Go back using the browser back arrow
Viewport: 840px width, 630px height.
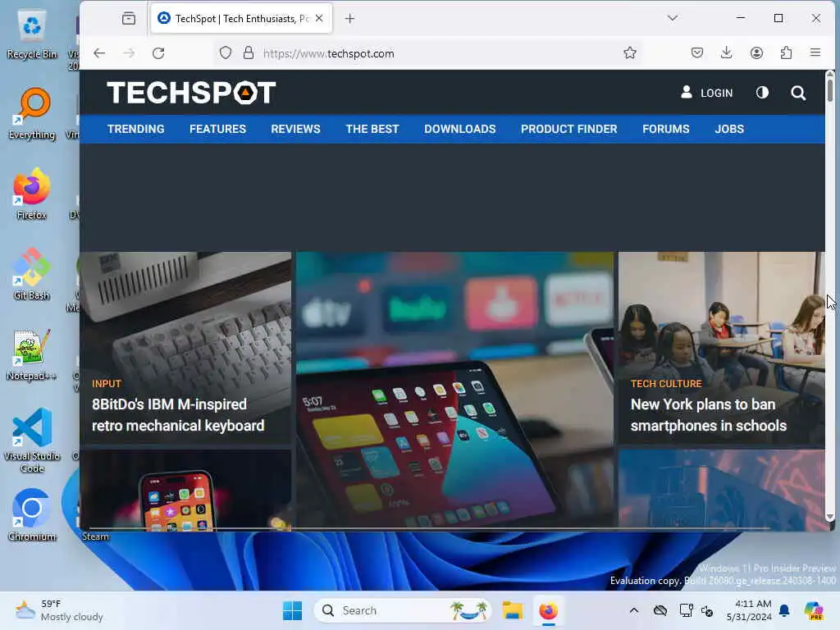point(99,53)
